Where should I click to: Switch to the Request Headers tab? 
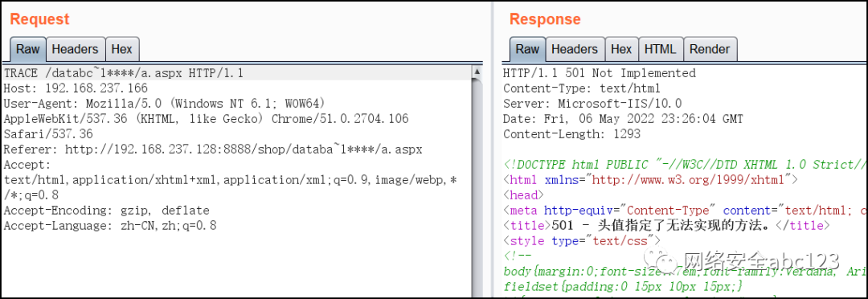(75, 49)
